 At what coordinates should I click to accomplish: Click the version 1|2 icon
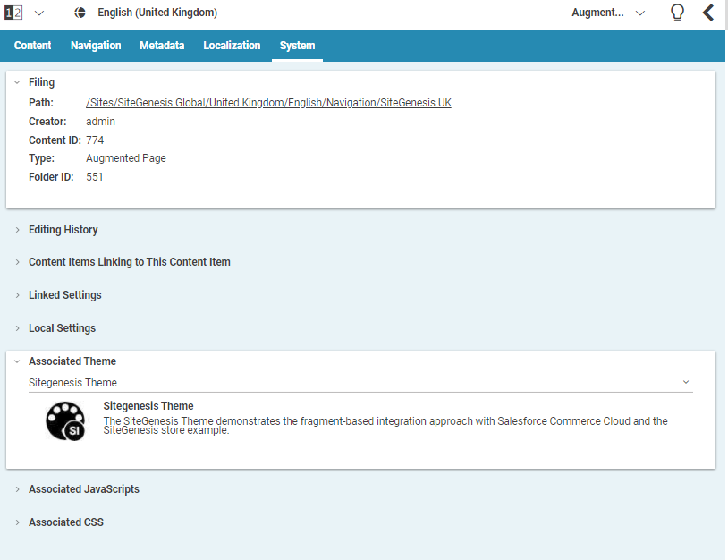point(13,13)
